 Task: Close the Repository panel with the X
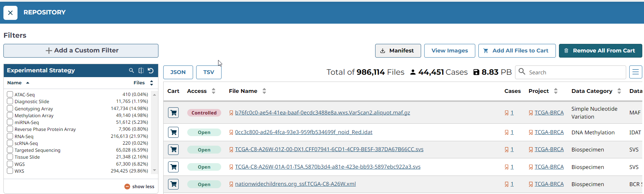coord(10,13)
